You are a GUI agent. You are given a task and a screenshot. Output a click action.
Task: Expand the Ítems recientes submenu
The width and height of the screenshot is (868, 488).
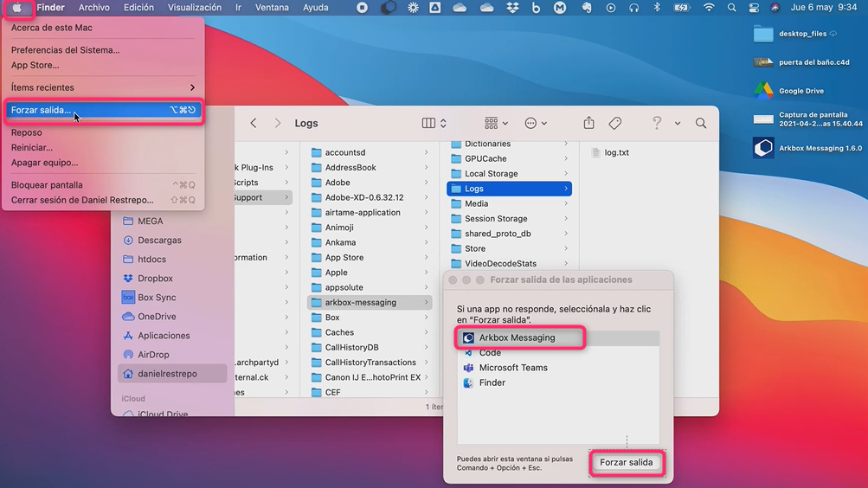(x=102, y=87)
